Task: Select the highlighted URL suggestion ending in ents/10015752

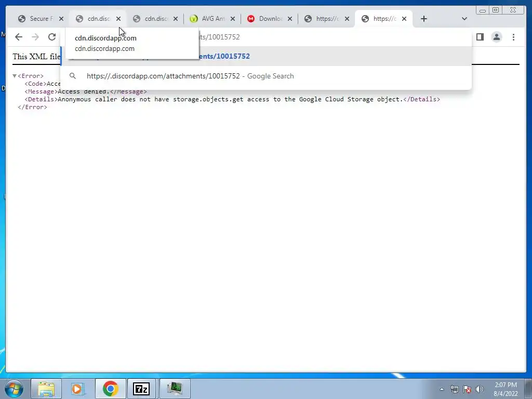Action: click(x=266, y=56)
